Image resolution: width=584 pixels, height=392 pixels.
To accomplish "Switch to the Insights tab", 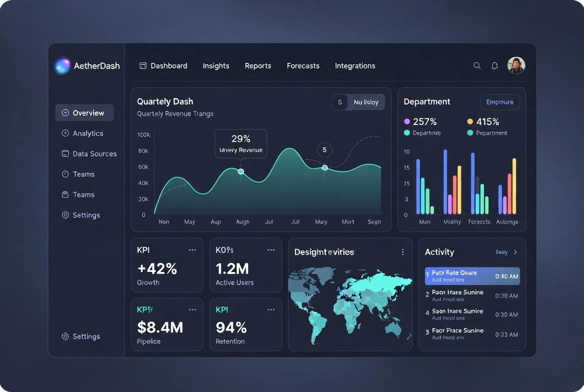I will [x=216, y=65].
